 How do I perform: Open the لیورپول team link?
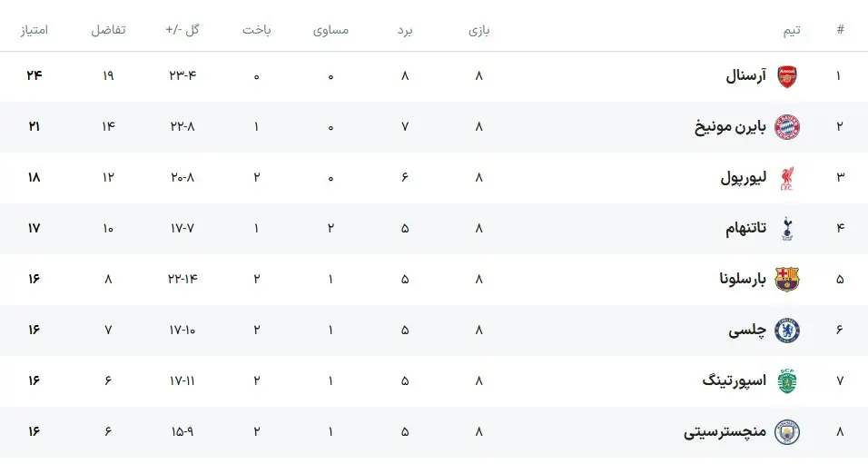pyautogui.click(x=743, y=178)
